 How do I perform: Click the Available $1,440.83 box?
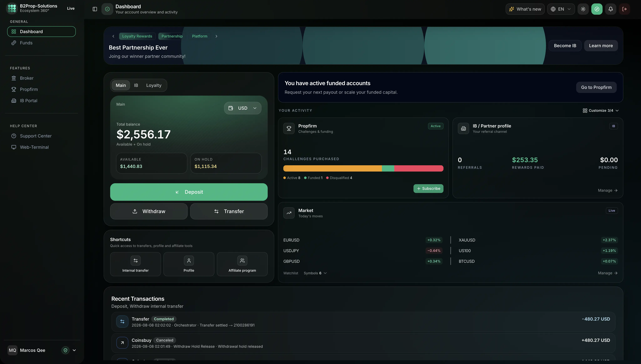[152, 163]
